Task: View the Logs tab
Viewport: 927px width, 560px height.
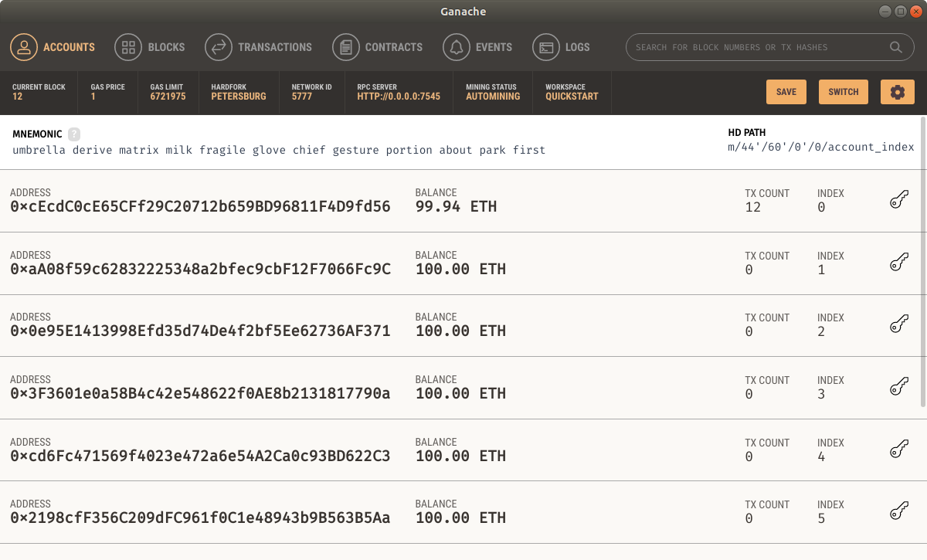Action: [562, 47]
